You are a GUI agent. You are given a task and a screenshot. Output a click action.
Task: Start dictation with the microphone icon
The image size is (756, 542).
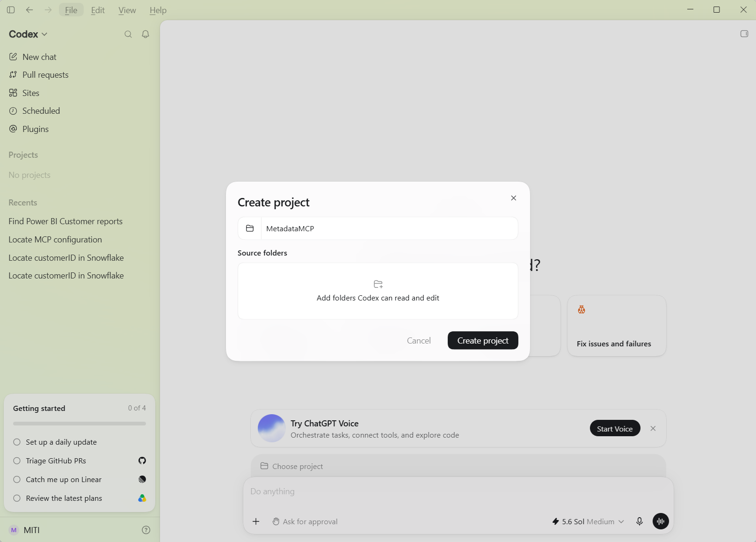pyautogui.click(x=640, y=521)
